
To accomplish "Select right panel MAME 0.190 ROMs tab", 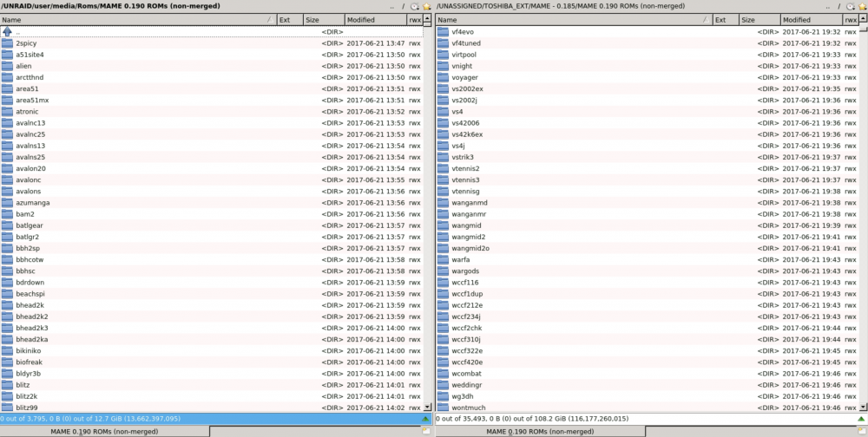I will [x=540, y=432].
